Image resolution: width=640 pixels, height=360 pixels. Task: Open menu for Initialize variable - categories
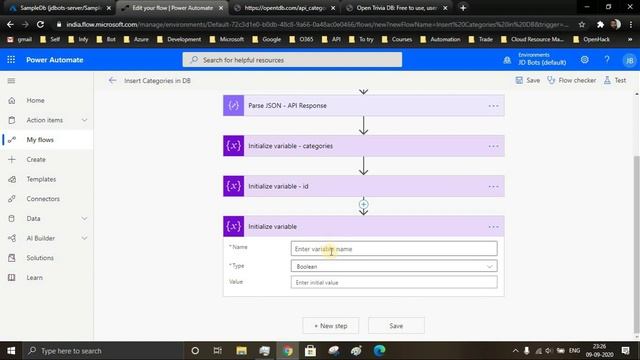click(x=493, y=146)
